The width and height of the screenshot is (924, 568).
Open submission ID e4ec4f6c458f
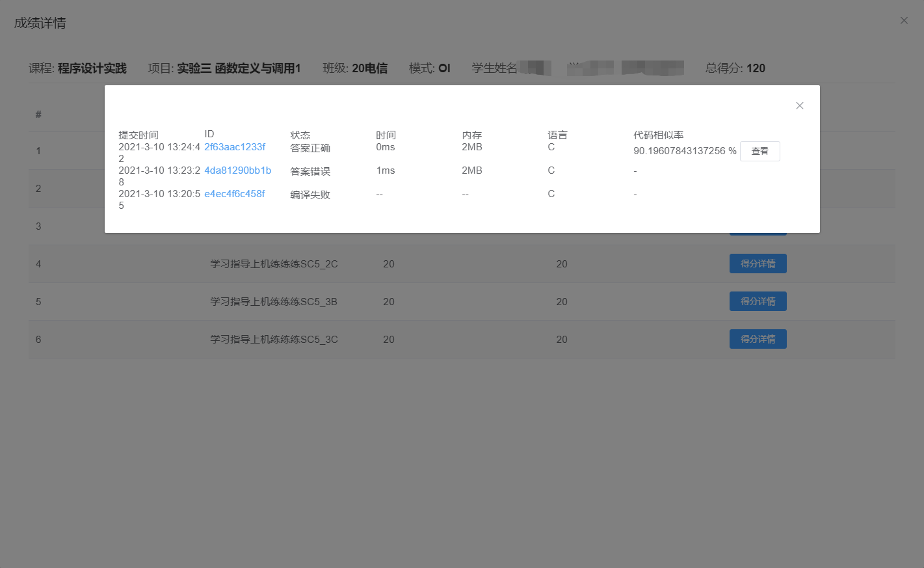tap(235, 194)
